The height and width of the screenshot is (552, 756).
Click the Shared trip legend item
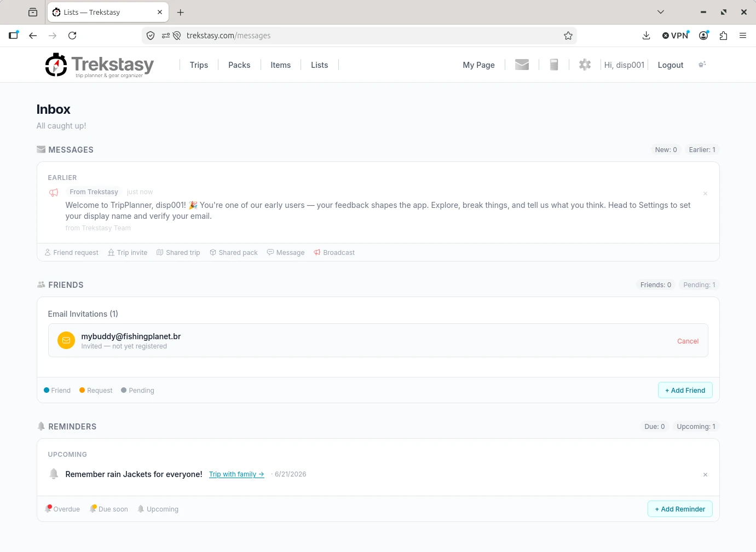click(x=178, y=253)
